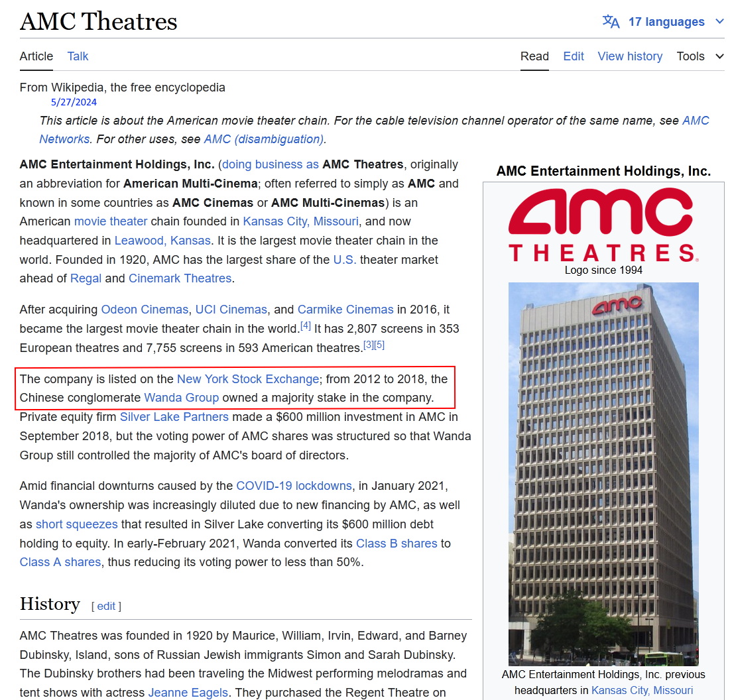Open the New York Stock Exchange link
Viewport: 730px width, 700px height.
tap(248, 379)
